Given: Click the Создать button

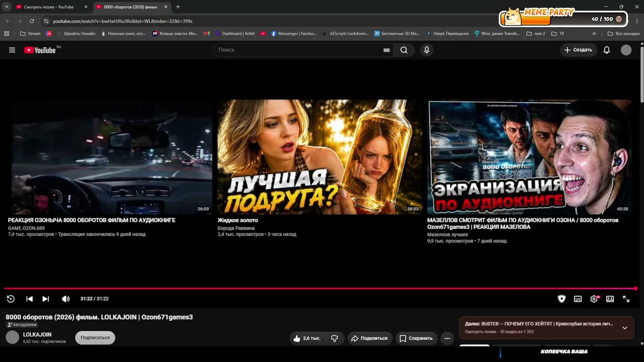Looking at the screenshot, I should pyautogui.click(x=578, y=50).
